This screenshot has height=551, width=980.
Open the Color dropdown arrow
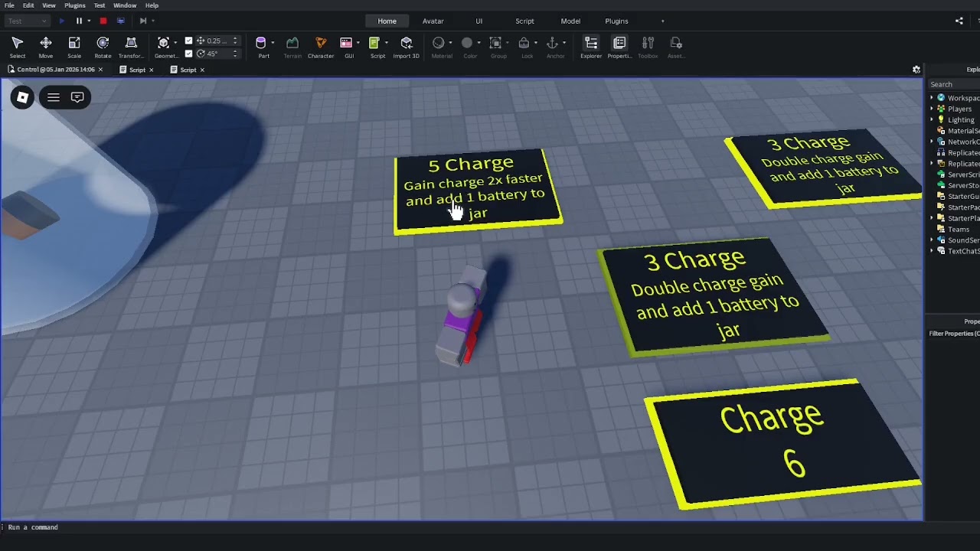[479, 43]
